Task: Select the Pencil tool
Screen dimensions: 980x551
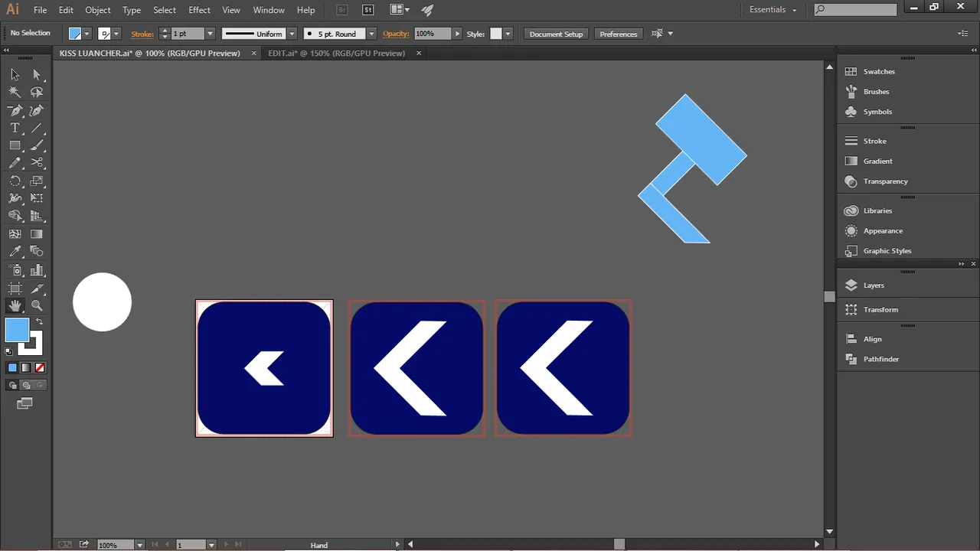Action: (15, 163)
